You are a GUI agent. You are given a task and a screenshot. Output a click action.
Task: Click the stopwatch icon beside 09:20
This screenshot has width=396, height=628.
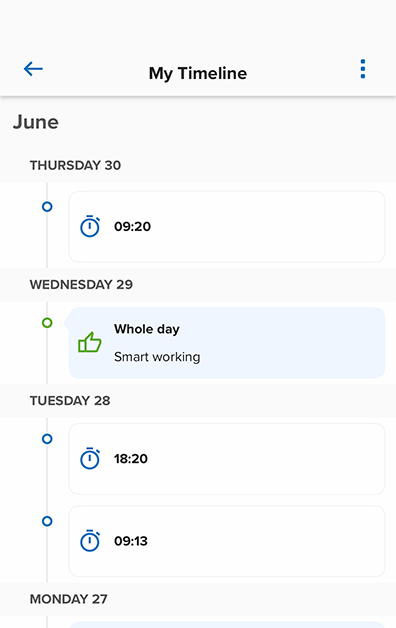point(90,226)
